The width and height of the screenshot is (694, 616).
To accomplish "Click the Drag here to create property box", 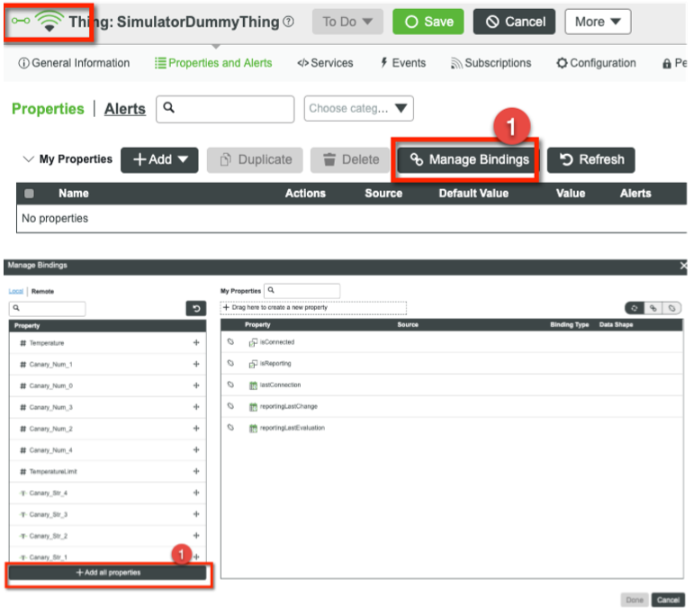I will click(313, 308).
